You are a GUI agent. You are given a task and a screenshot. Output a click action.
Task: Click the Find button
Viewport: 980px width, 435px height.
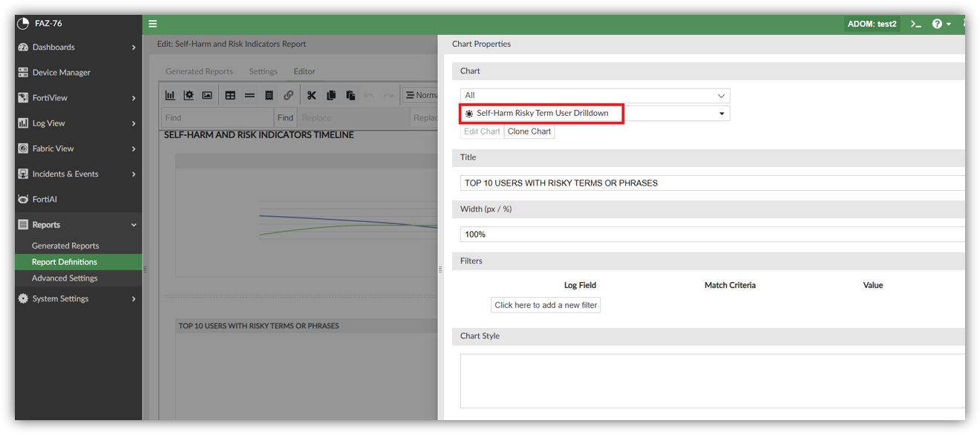coord(285,117)
